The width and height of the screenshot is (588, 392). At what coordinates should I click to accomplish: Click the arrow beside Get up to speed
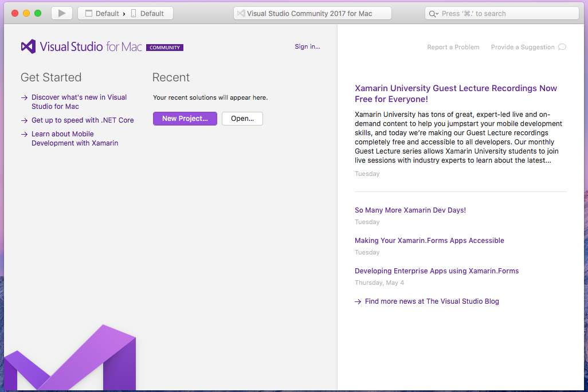pos(24,121)
